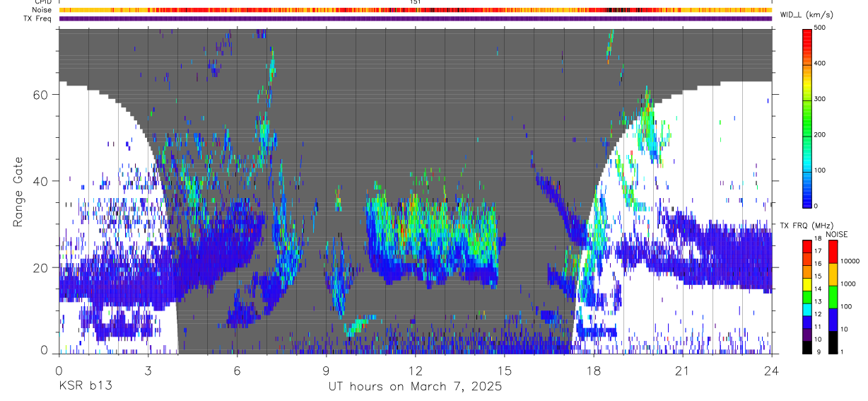Click the purple TX Freq strip
The image size is (868, 401).
pyautogui.click(x=416, y=18)
